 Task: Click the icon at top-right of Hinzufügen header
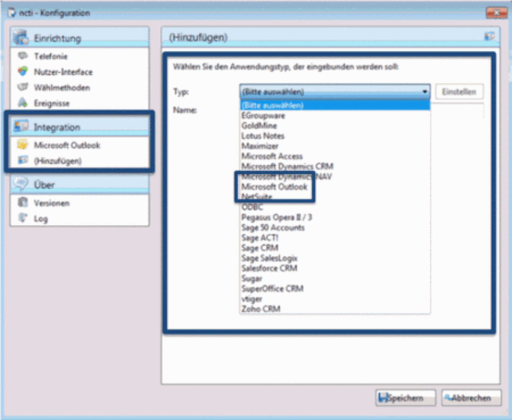tap(489, 37)
